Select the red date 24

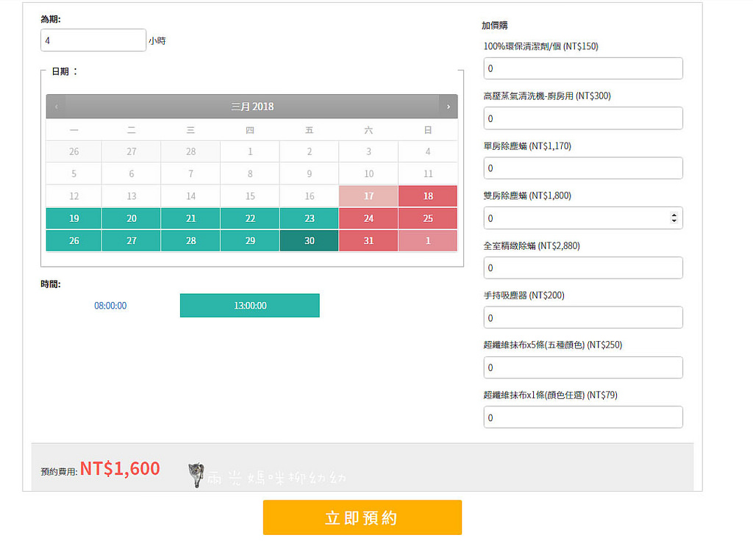pyautogui.click(x=368, y=218)
